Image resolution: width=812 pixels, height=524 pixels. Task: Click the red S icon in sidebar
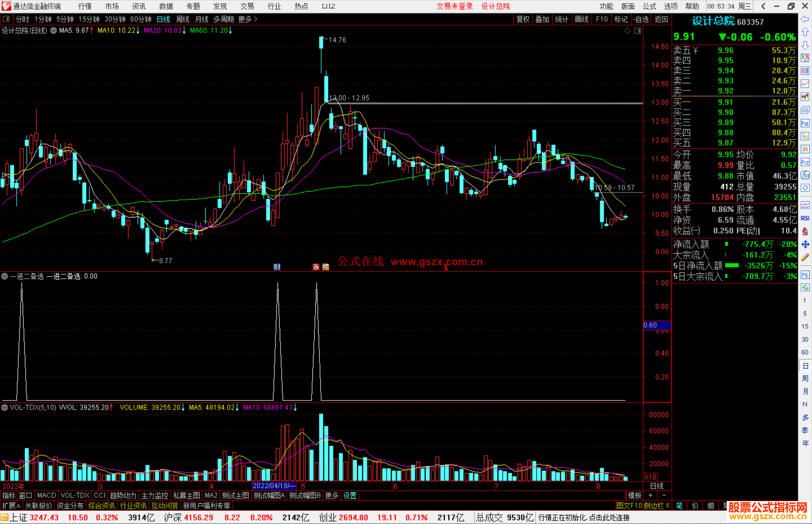[x=805, y=231]
